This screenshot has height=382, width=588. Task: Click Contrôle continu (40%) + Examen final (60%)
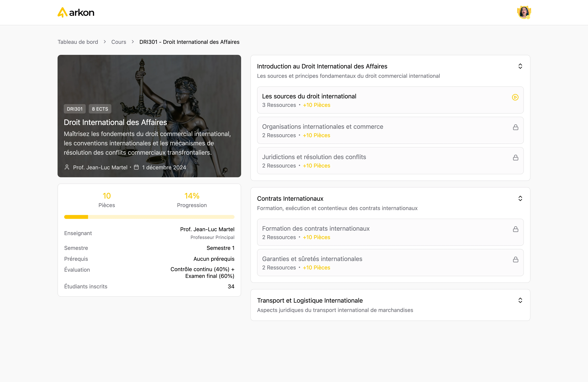pyautogui.click(x=202, y=273)
